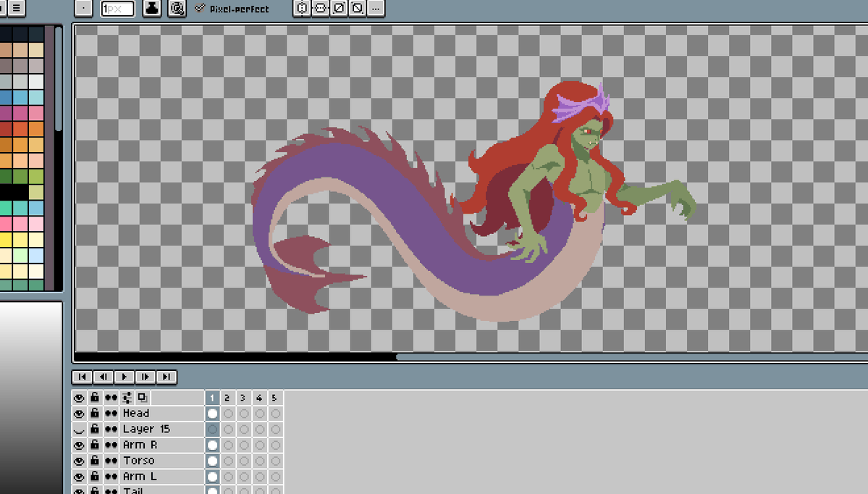This screenshot has width=868, height=494.
Task: Enable symmetry with the vertical axis line icon
Action: 302,8
